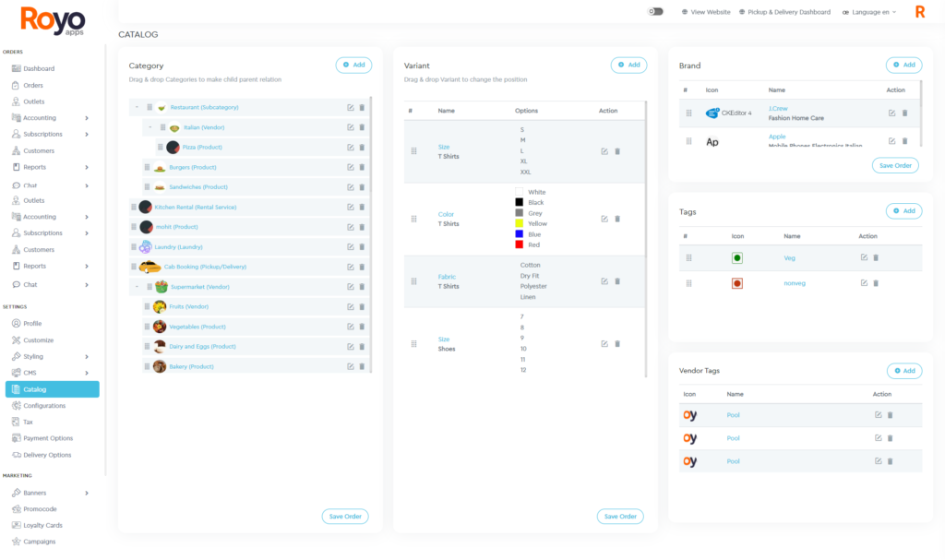
Task: Open the Dairy and Eggs (Product) category
Action: coord(202,347)
